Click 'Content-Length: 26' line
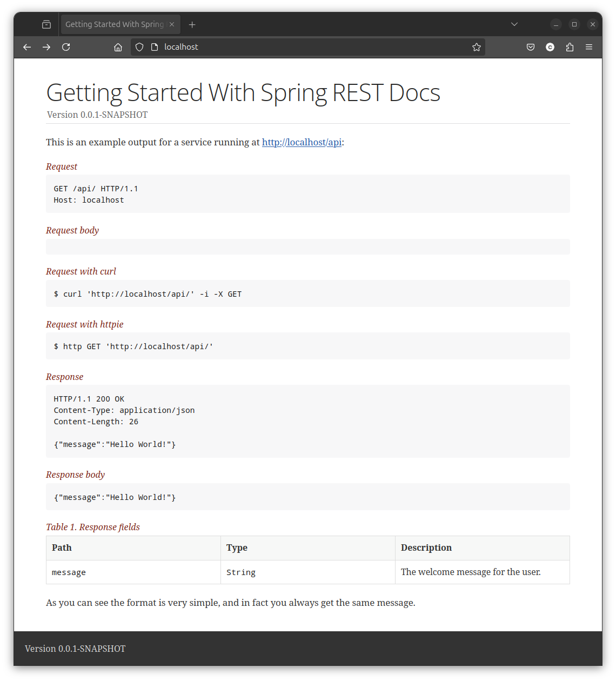Screen dimensions: 616x681 point(96,422)
